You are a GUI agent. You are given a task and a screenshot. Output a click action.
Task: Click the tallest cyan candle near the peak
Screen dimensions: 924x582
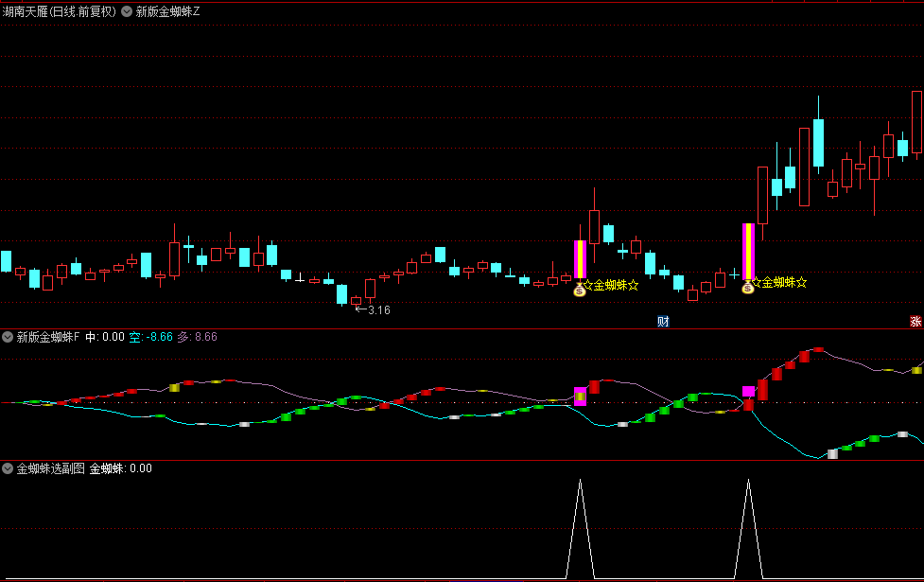[818, 143]
